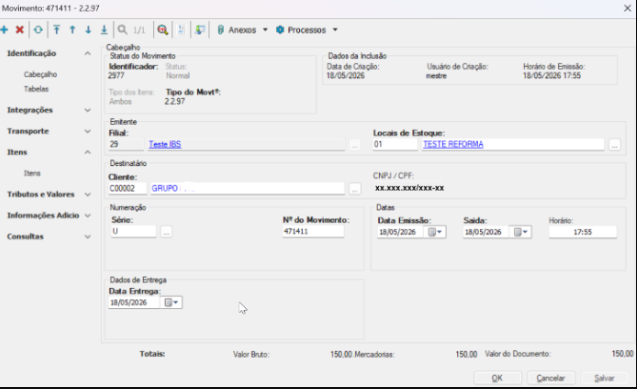
Task: Open the TESTE REFORMA stock location link
Action: 453,144
